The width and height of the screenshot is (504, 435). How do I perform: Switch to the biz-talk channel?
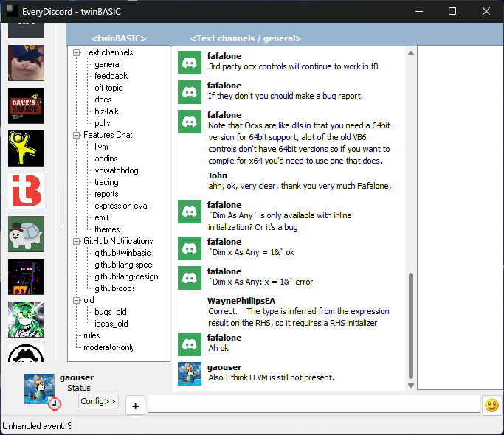[x=107, y=111]
